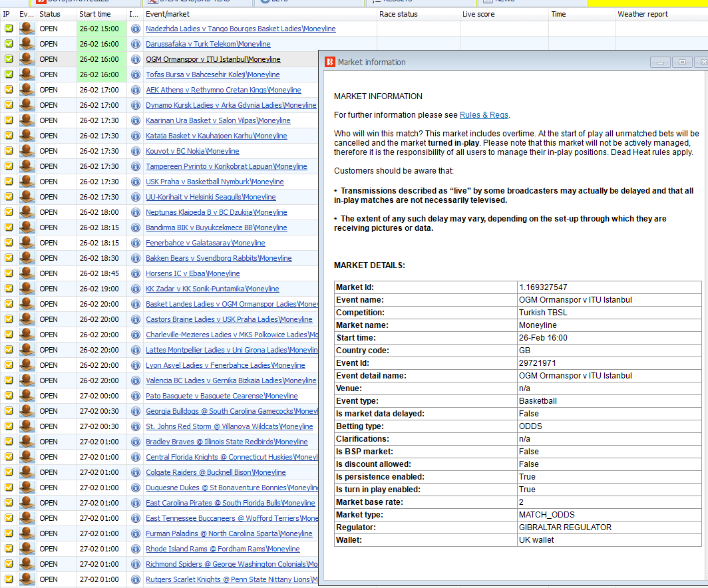
Task: Select basketball icon in Neptunas Klaipeda B row
Action: pyautogui.click(x=27, y=213)
